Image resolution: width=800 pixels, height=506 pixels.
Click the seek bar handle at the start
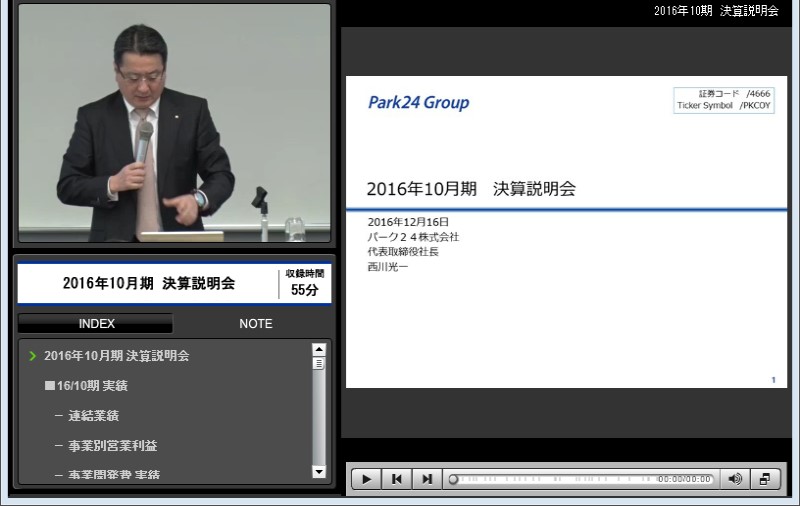pos(453,479)
